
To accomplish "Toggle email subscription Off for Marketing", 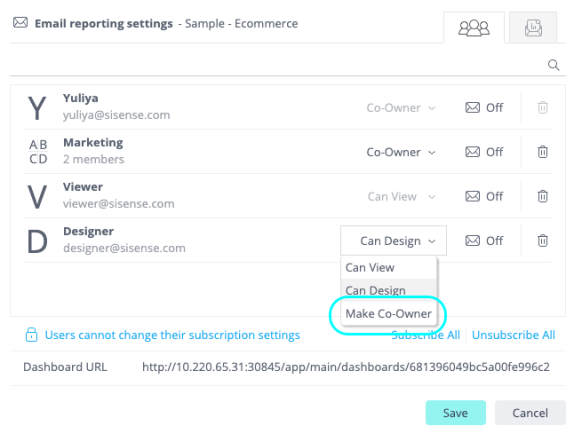I will click(x=484, y=151).
